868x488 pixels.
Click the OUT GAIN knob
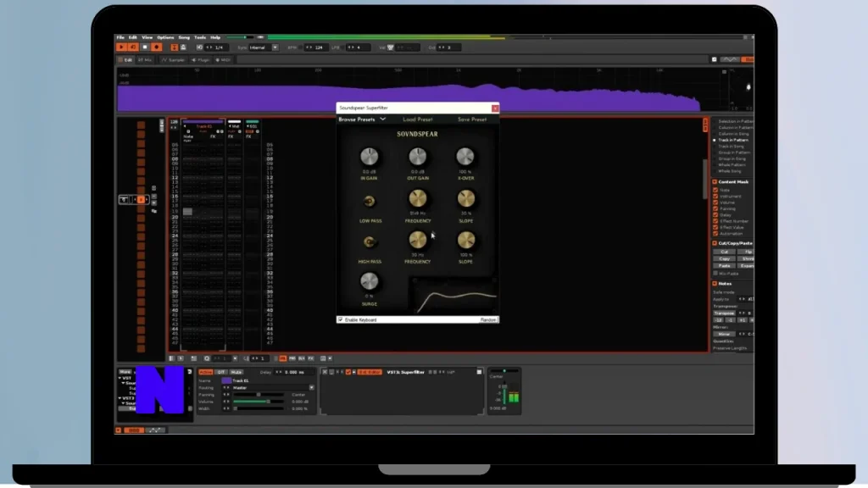pyautogui.click(x=417, y=157)
